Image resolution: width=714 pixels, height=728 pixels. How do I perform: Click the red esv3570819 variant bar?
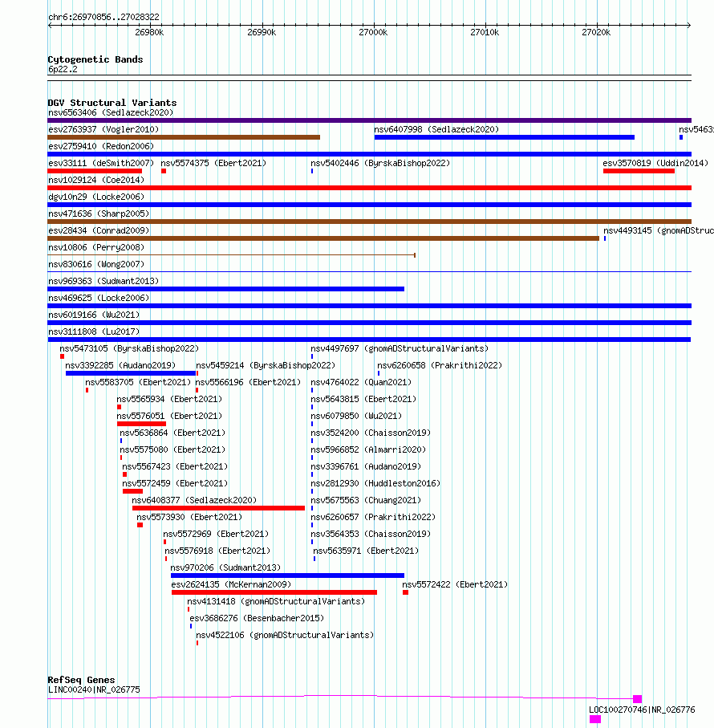tap(639, 171)
